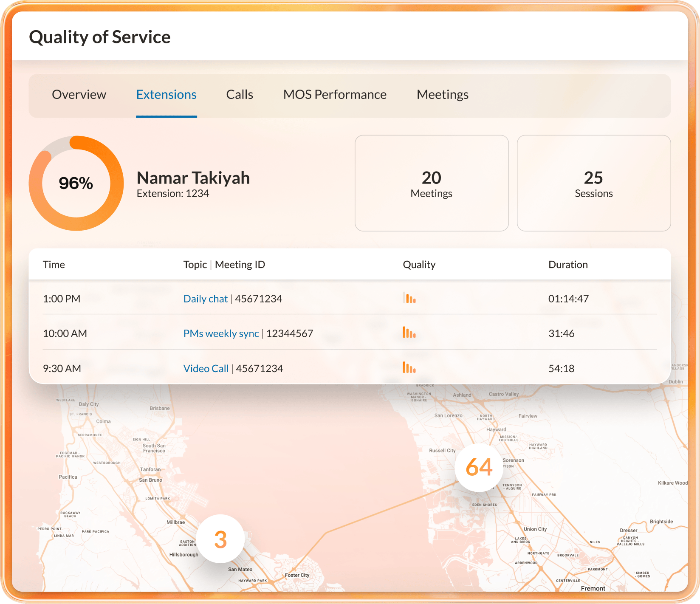Switch to the Calls tab

point(239,95)
